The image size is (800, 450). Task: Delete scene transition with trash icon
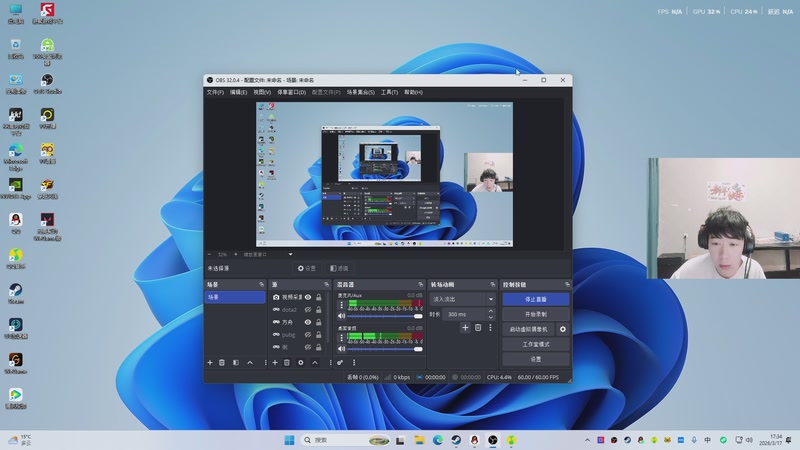click(x=478, y=328)
